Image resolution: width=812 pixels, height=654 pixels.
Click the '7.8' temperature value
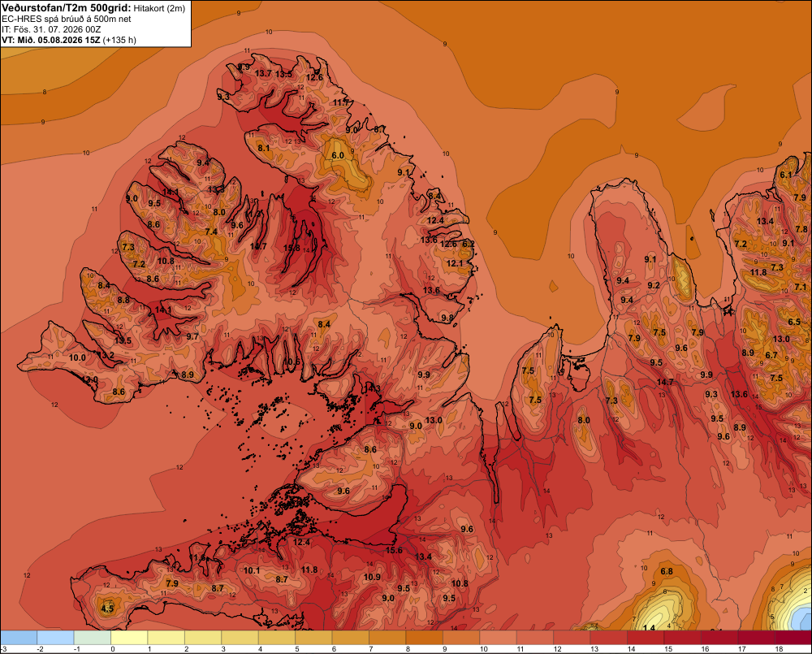(x=801, y=229)
